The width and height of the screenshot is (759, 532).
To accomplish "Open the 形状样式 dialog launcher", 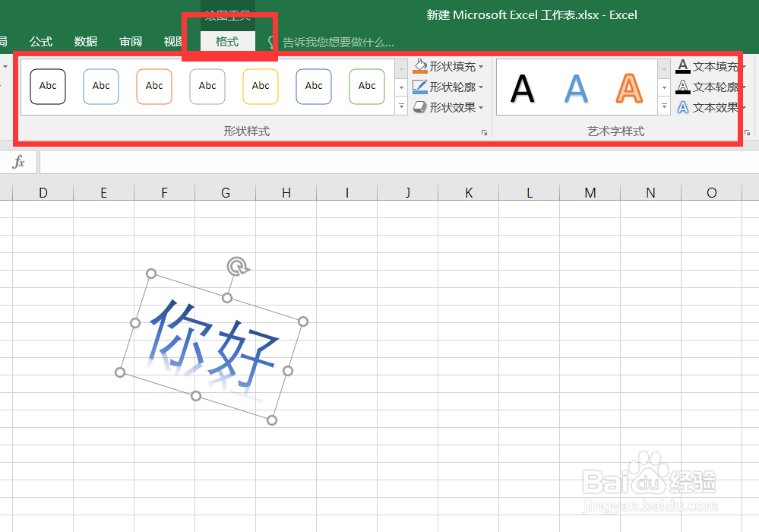I will pos(484,132).
